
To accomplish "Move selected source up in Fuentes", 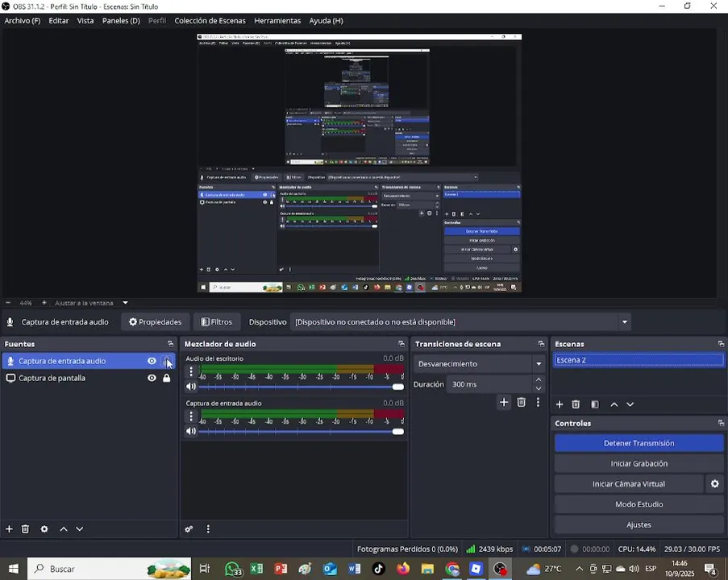I will tap(64, 528).
